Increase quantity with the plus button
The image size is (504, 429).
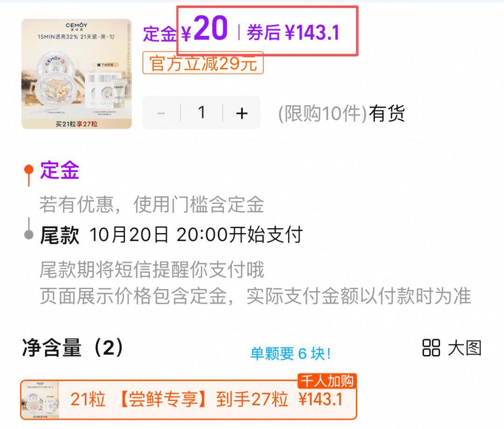(242, 113)
